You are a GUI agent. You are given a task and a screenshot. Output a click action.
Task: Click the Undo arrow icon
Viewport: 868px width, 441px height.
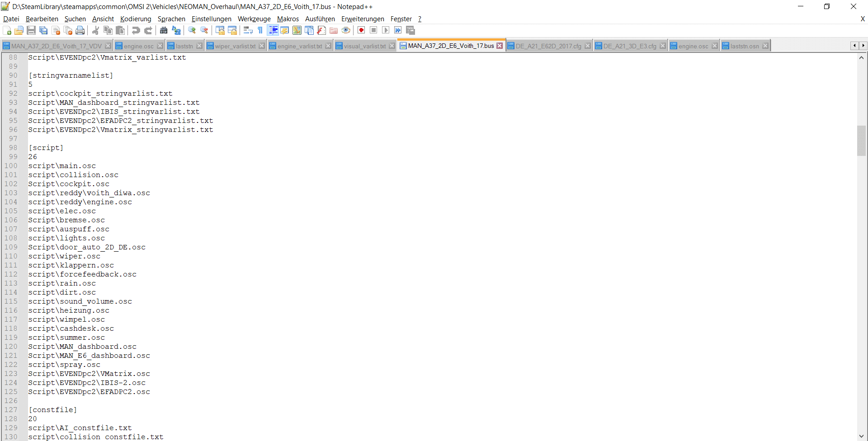click(x=136, y=30)
